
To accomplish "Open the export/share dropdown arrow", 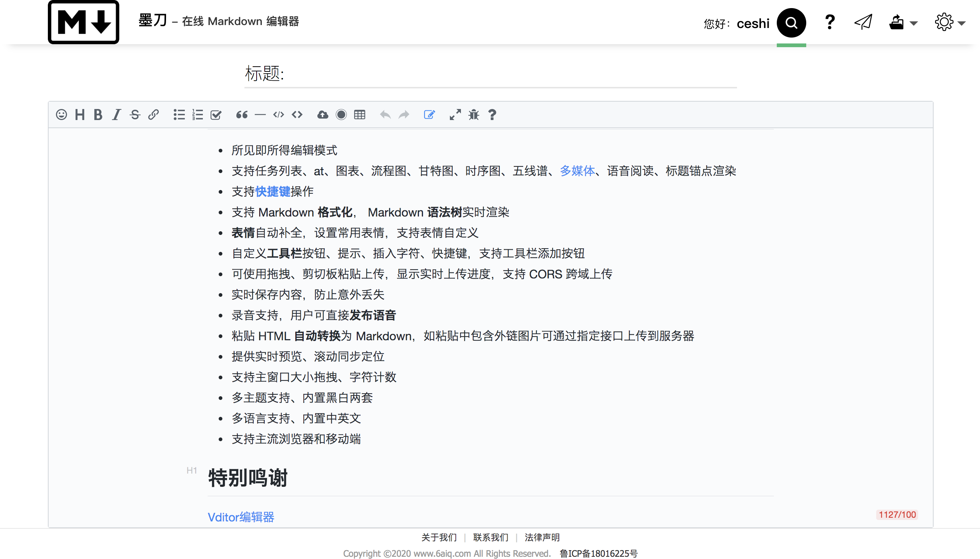I will pyautogui.click(x=914, y=23).
